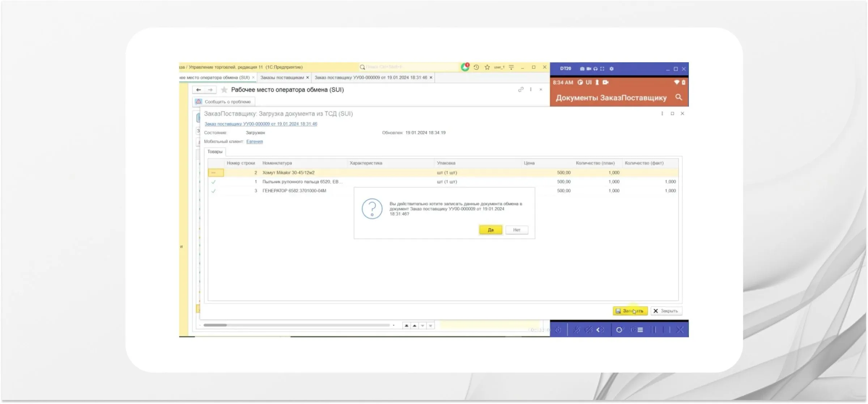Open service settings menu lines icon

[511, 67]
